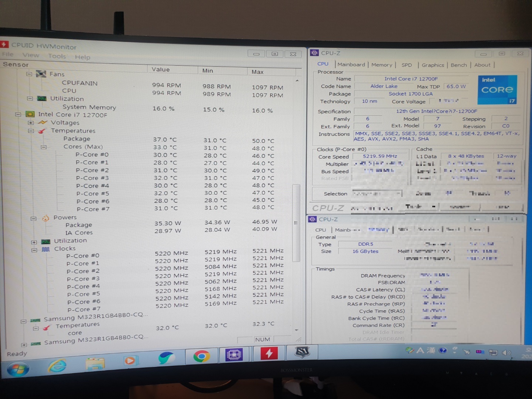Click the Temperatures thermometer icon under Intel Core

pos(42,131)
